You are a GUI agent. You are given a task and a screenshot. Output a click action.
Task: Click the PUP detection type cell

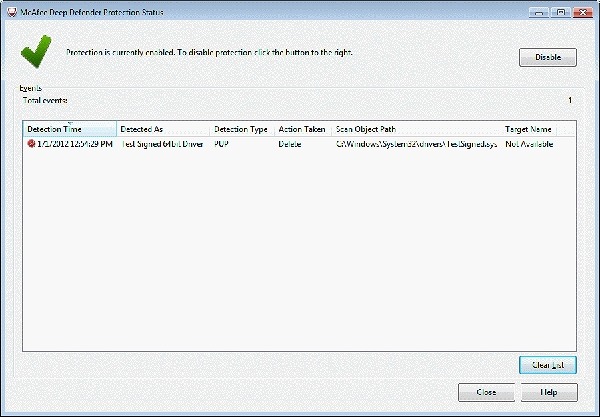click(221, 144)
